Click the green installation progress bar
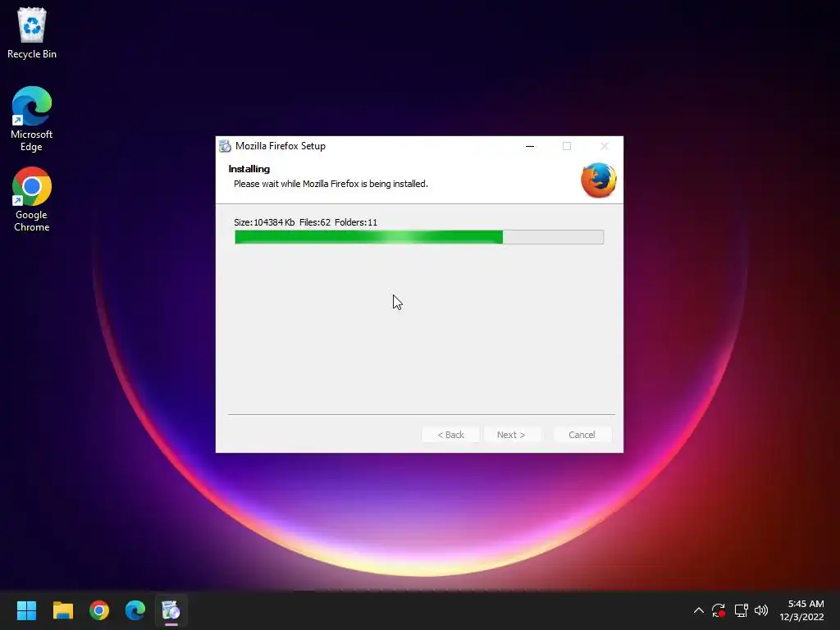The width and height of the screenshot is (840, 630). tap(419, 237)
